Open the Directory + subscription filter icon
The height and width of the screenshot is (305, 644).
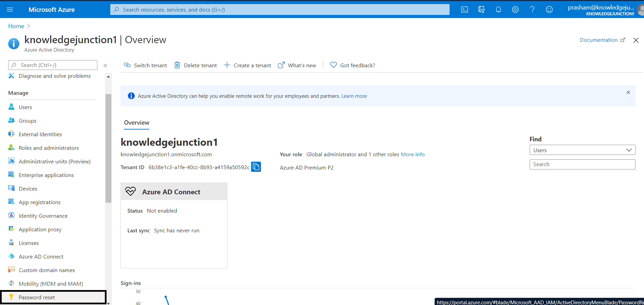click(x=481, y=10)
